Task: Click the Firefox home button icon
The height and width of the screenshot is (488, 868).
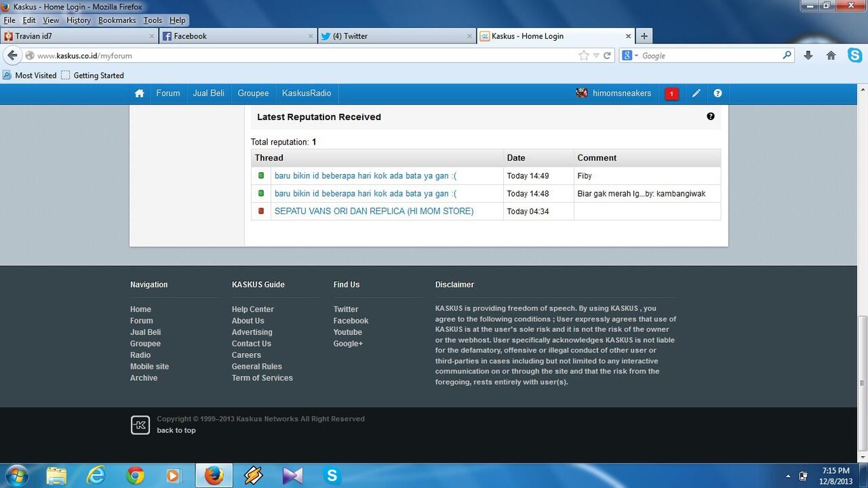Action: 831,56
